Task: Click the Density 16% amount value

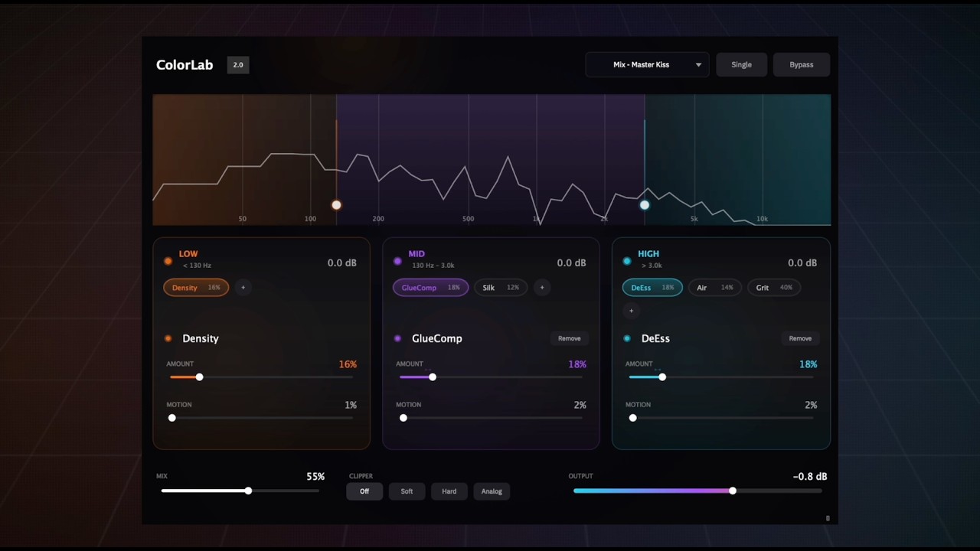Action: pyautogui.click(x=348, y=364)
